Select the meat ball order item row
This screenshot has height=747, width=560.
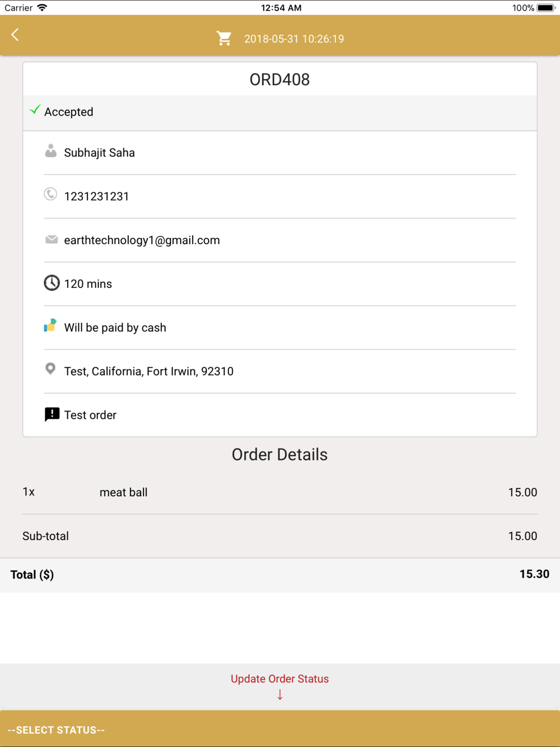pos(280,492)
